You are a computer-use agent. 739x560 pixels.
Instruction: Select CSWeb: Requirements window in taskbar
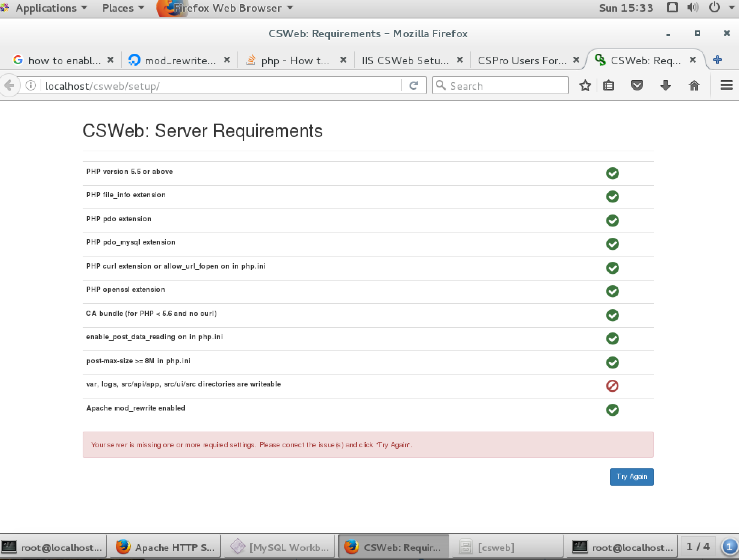tap(393, 547)
